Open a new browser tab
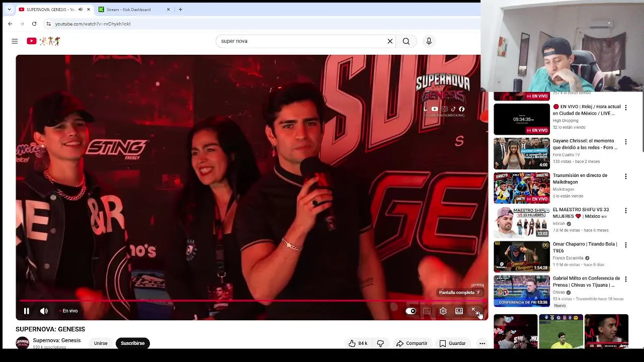This screenshot has height=362, width=644. (181, 9)
